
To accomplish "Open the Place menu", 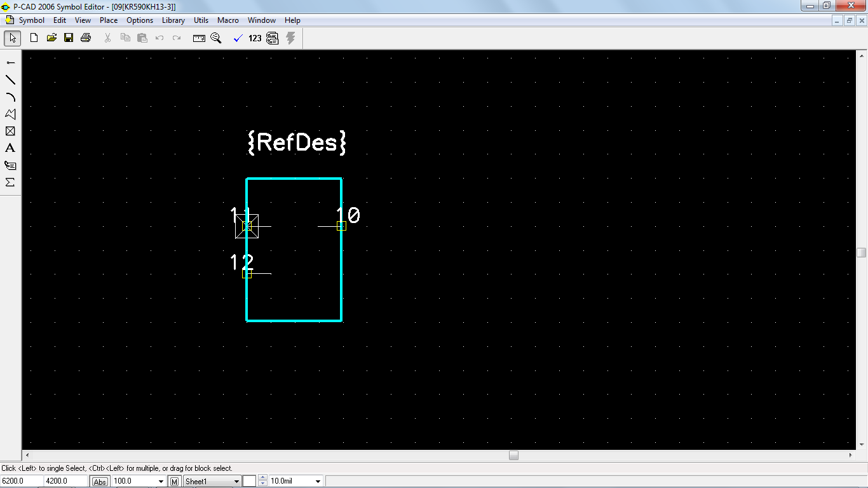I will (x=109, y=20).
